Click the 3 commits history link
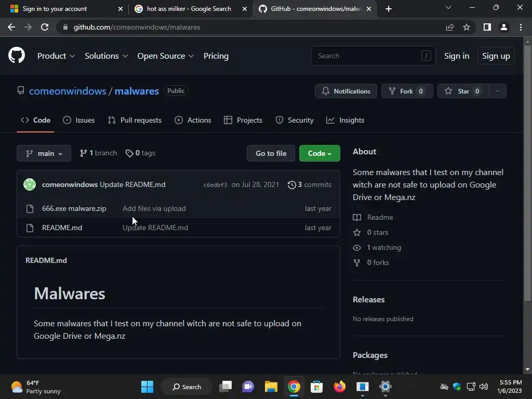 point(310,184)
